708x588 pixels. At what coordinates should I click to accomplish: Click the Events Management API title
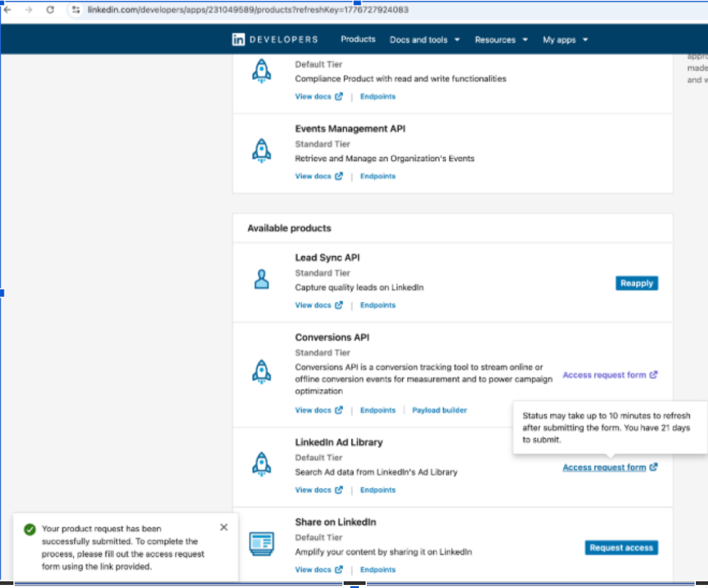[350, 129]
